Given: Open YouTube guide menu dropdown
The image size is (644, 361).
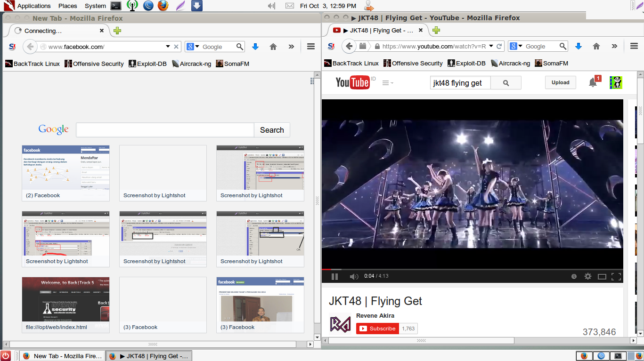Looking at the screenshot, I should 388,83.
